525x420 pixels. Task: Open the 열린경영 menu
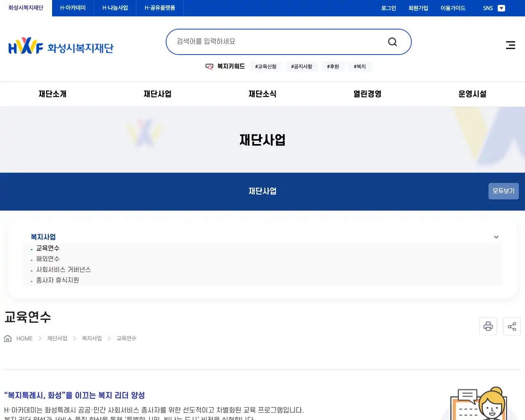(367, 94)
